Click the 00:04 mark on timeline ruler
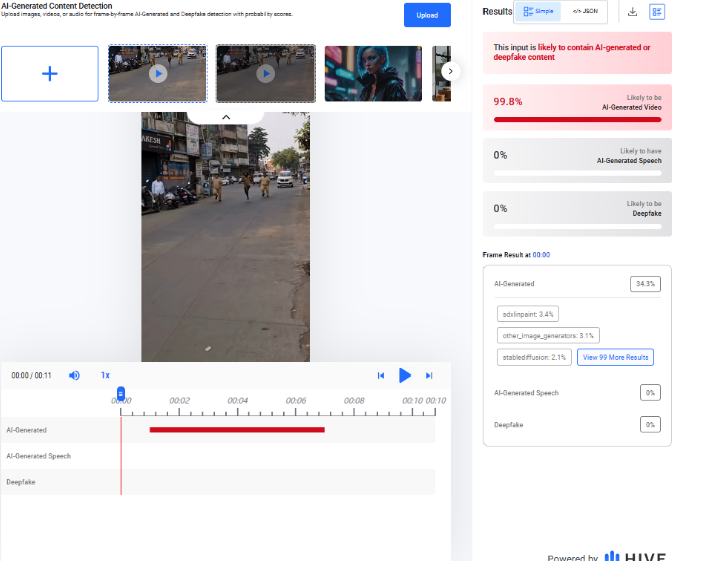 238,400
